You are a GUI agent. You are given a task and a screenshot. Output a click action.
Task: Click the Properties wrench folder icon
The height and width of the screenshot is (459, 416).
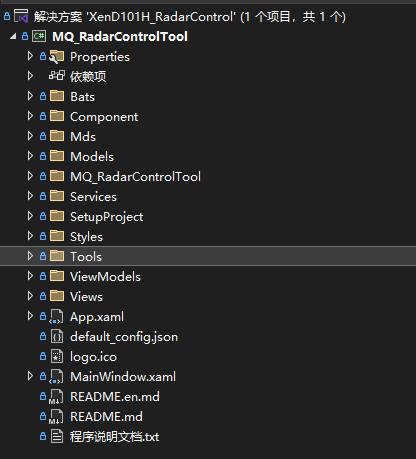click(56, 56)
